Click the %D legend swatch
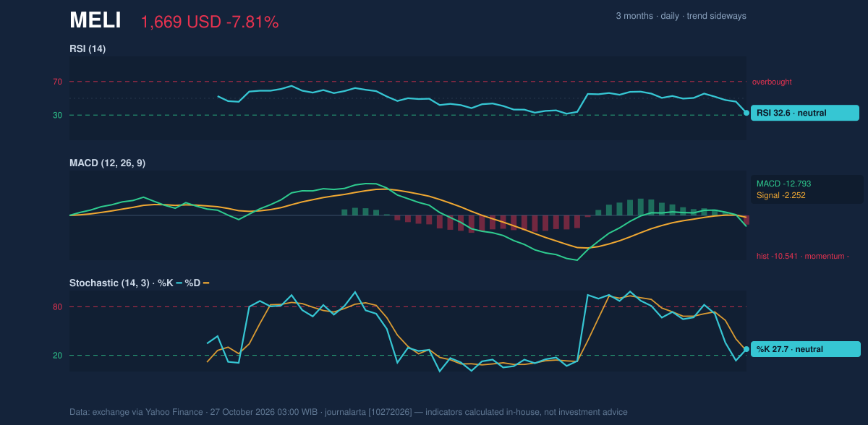This screenshot has height=425, width=868. pyautogui.click(x=205, y=283)
